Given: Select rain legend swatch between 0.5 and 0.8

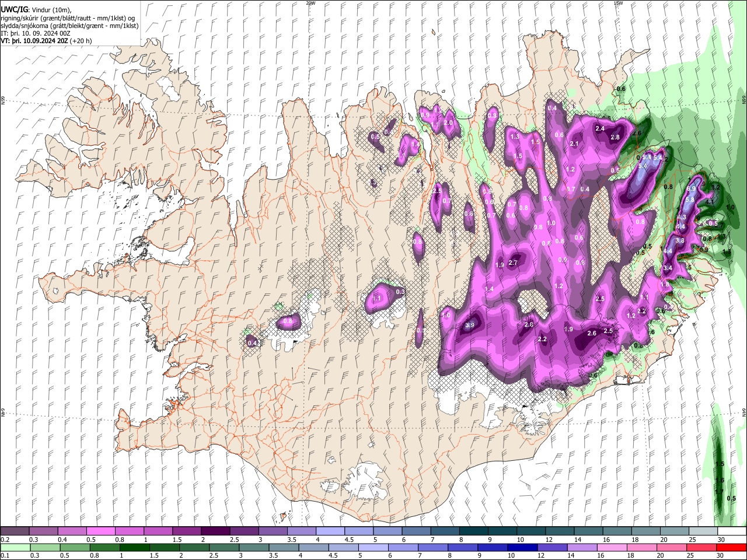Looking at the screenshot, I should 74,547.
